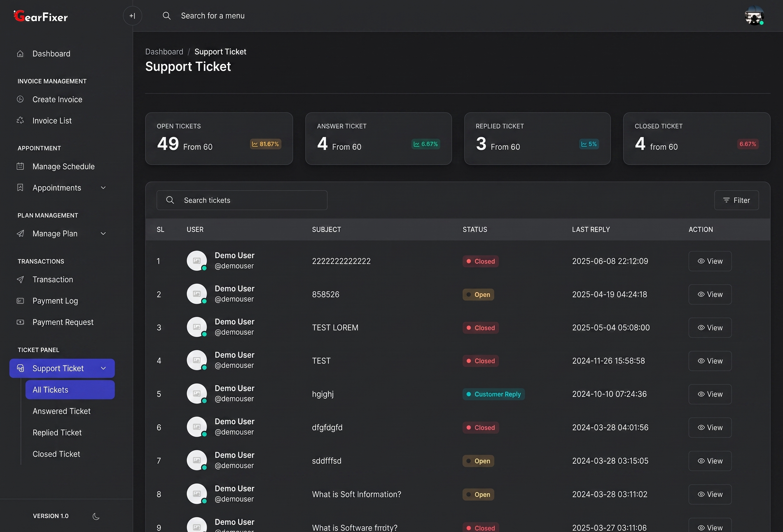Click the Payment Log icon

click(x=20, y=301)
